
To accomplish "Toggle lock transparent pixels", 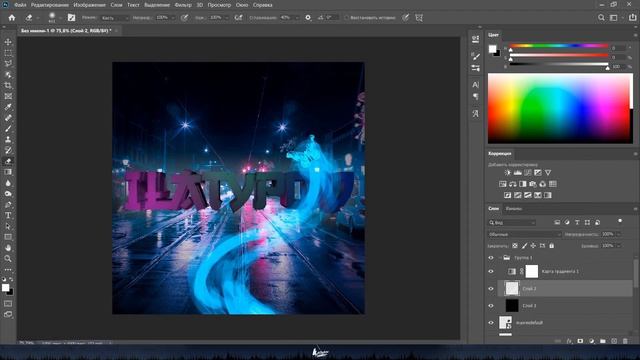I will [515, 246].
